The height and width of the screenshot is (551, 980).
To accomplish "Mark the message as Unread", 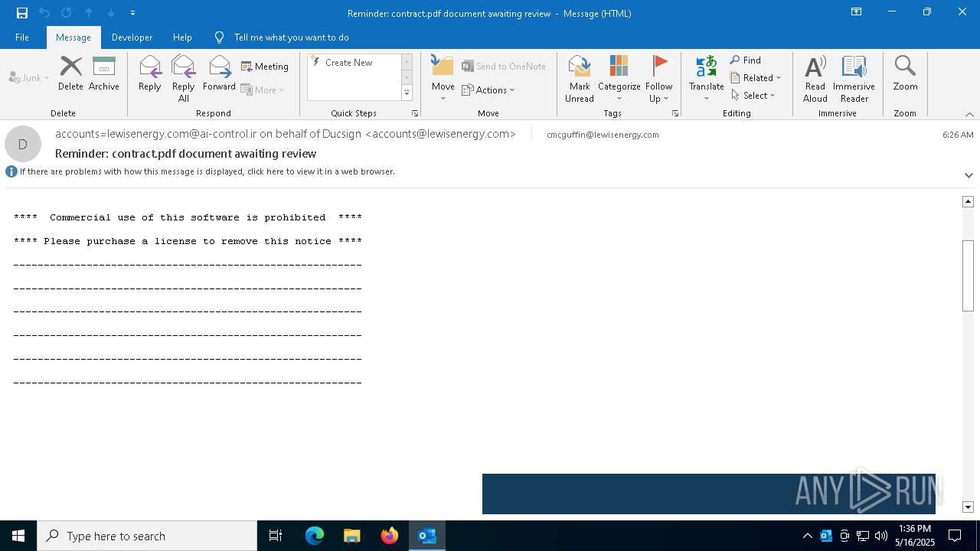I will 580,79.
